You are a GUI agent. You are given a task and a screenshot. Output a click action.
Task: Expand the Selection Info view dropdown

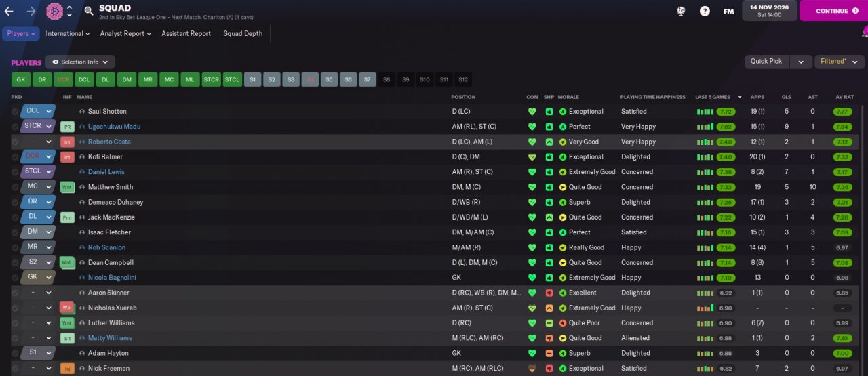click(80, 62)
